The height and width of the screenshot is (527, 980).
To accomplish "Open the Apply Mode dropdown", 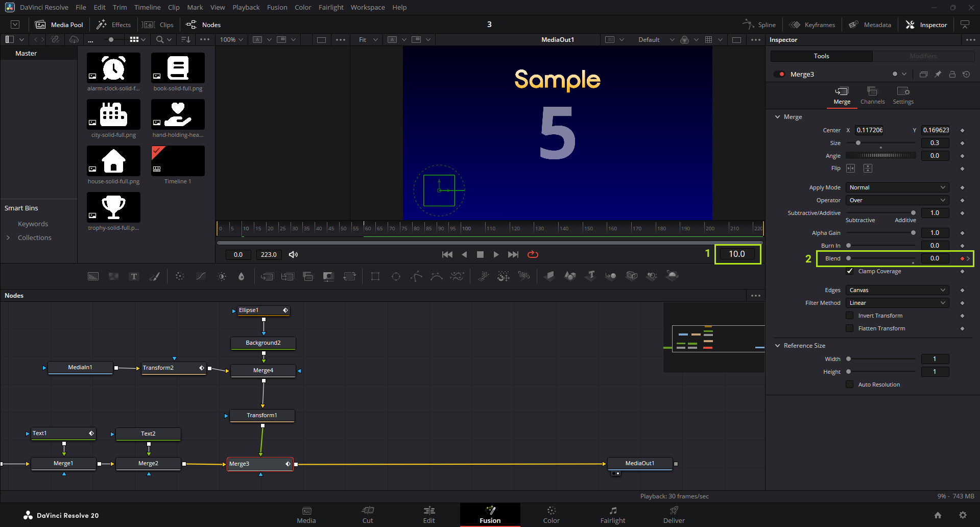I will click(x=897, y=187).
